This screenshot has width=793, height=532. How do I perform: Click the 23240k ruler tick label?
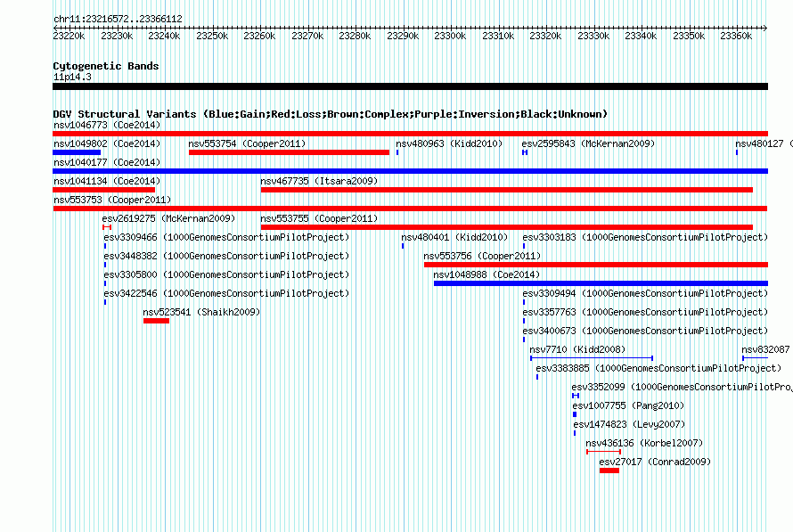[164, 36]
